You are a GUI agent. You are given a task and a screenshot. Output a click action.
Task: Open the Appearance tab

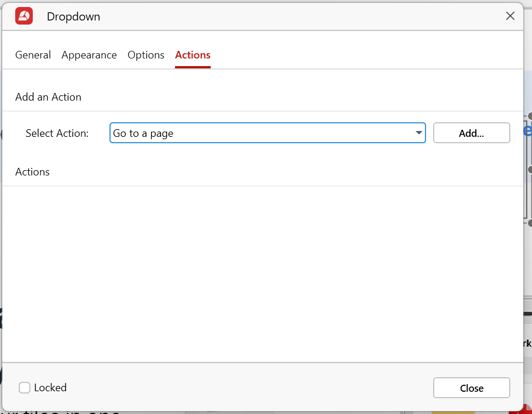pyautogui.click(x=89, y=55)
